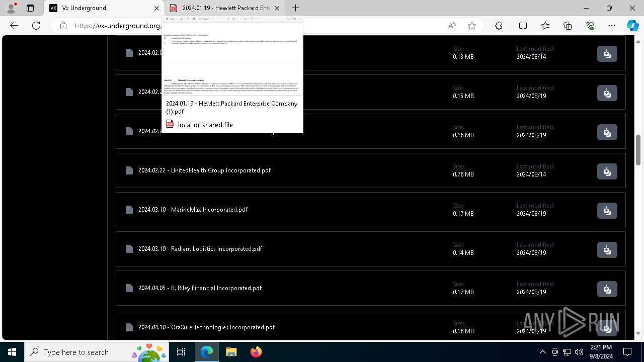Image resolution: width=644 pixels, height=362 pixels.
Task: Open 2024.03.19 - Radiant Logistics Incorporated.pdf
Action: tap(200, 249)
